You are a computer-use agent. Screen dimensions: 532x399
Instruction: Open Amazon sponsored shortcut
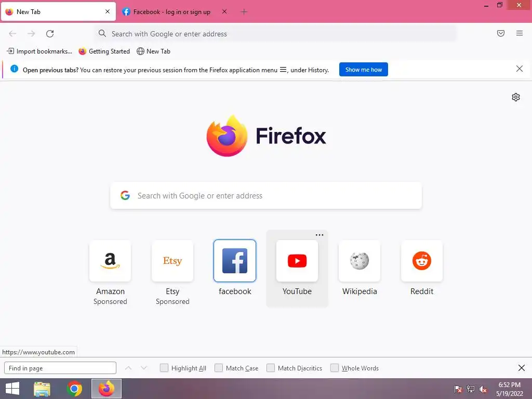pyautogui.click(x=110, y=261)
